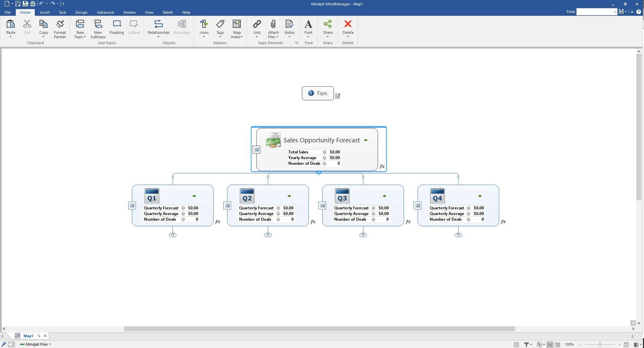This screenshot has width=644, height=348.
Task: Click the Relationship tool icon
Action: tap(158, 24)
